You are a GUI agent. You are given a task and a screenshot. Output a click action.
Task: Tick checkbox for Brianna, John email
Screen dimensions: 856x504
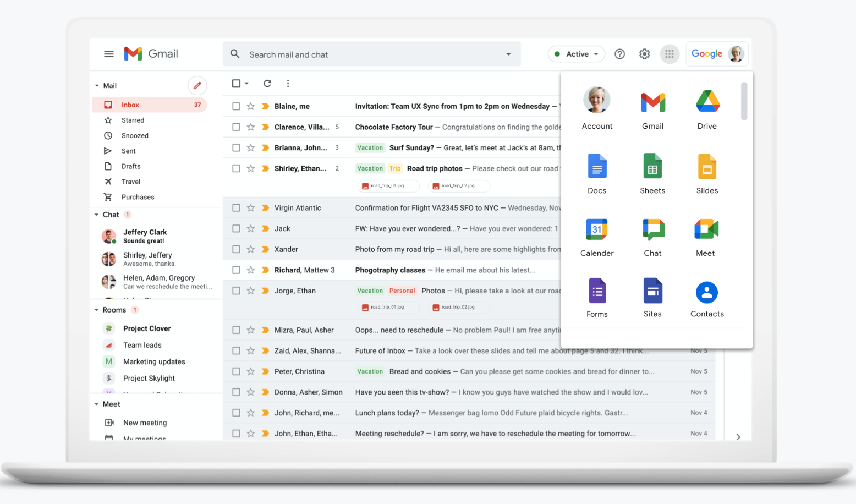point(236,147)
